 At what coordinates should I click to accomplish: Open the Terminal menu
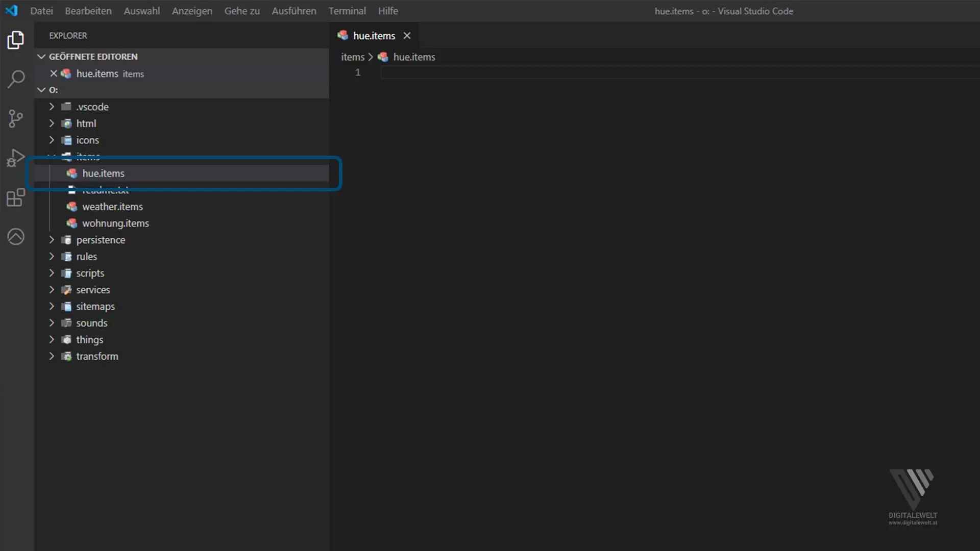pyautogui.click(x=347, y=11)
